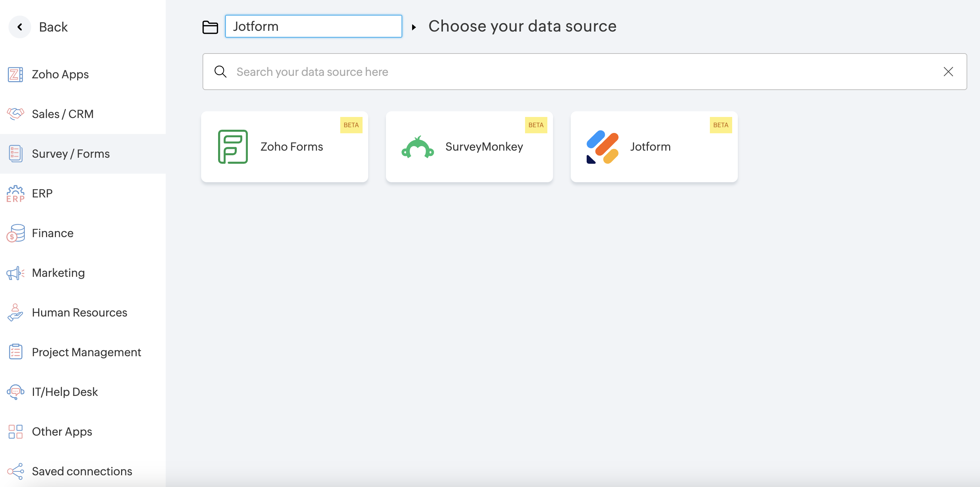
Task: Open the Sales / CRM category
Action: point(62,114)
